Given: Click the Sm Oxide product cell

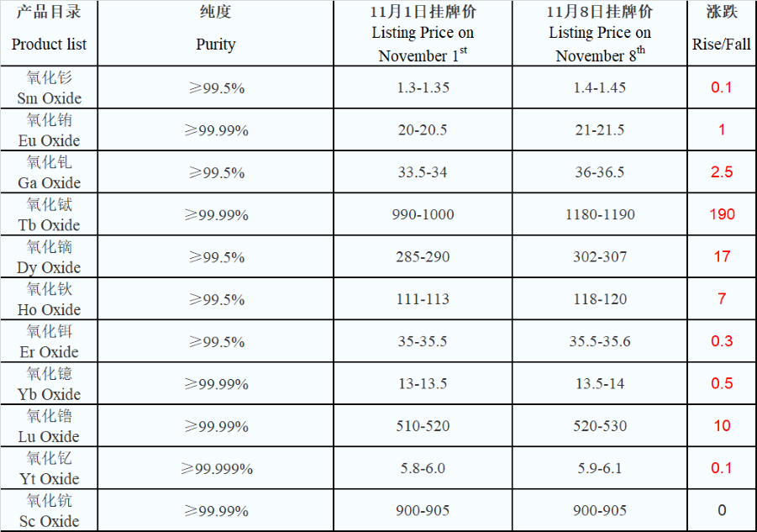Looking at the screenshot, I should tap(49, 87).
